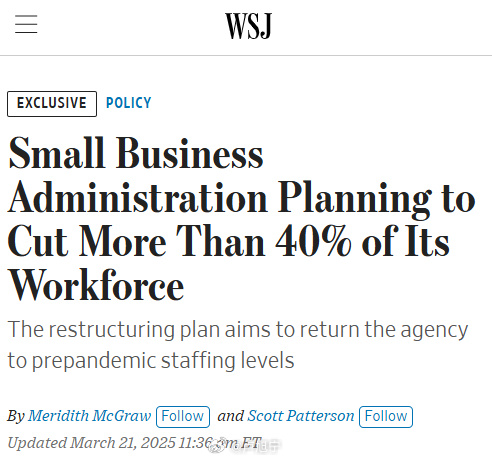Click the 40% figure in the headline
This screenshot has width=492, height=461.
click(313, 242)
